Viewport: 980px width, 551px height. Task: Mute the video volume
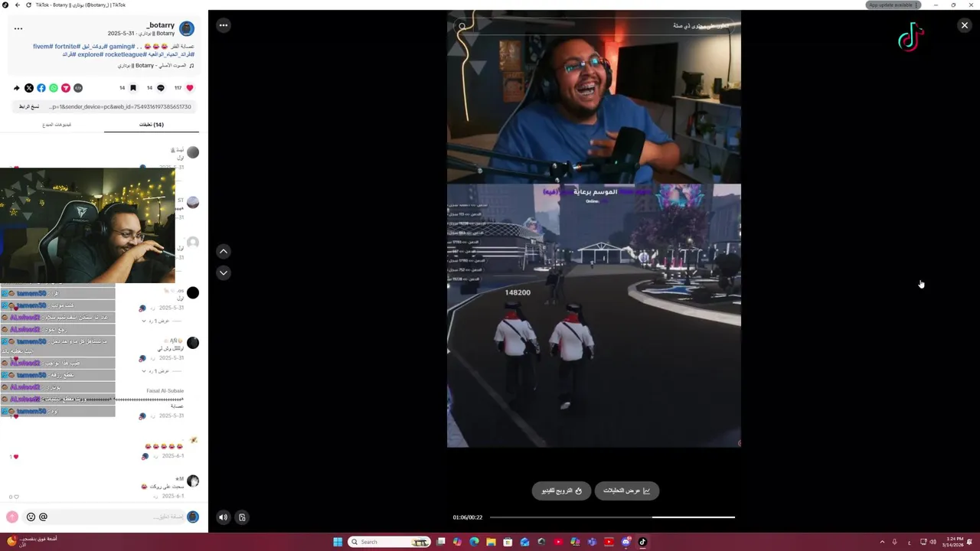(223, 517)
